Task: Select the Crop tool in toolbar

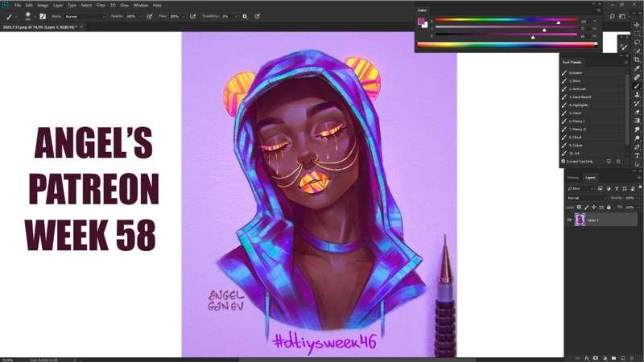Action: coord(637,60)
